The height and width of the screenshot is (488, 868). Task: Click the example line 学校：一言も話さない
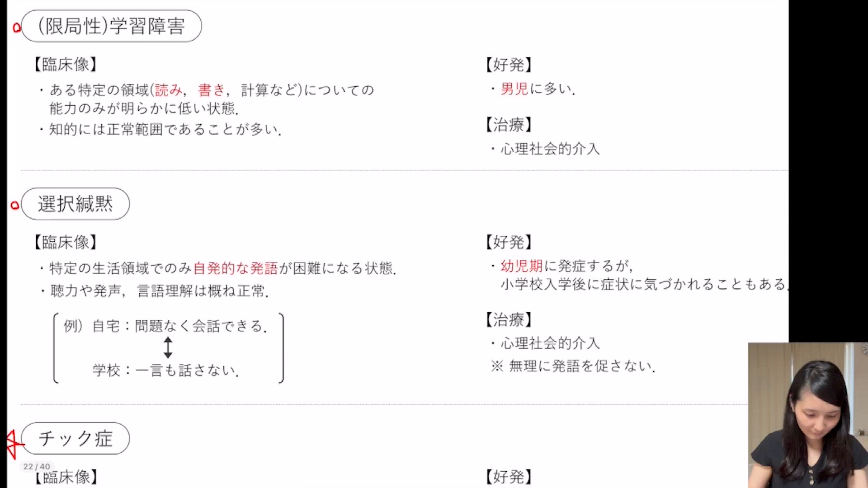coord(165,371)
